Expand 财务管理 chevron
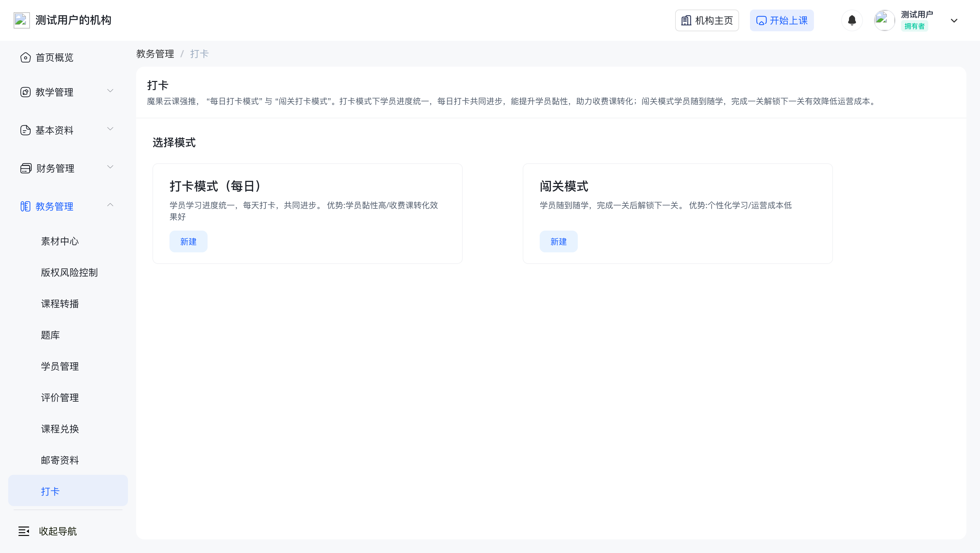980x553 pixels. (110, 167)
